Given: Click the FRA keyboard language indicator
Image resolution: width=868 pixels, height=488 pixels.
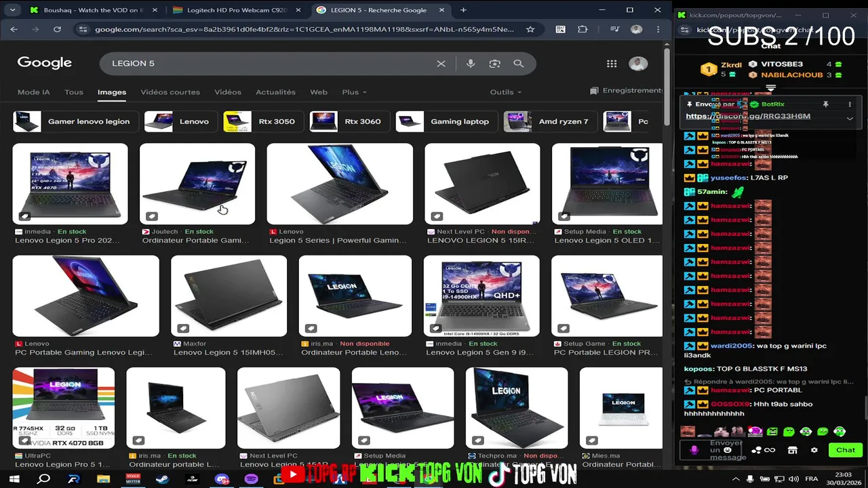Looking at the screenshot, I should (811, 479).
